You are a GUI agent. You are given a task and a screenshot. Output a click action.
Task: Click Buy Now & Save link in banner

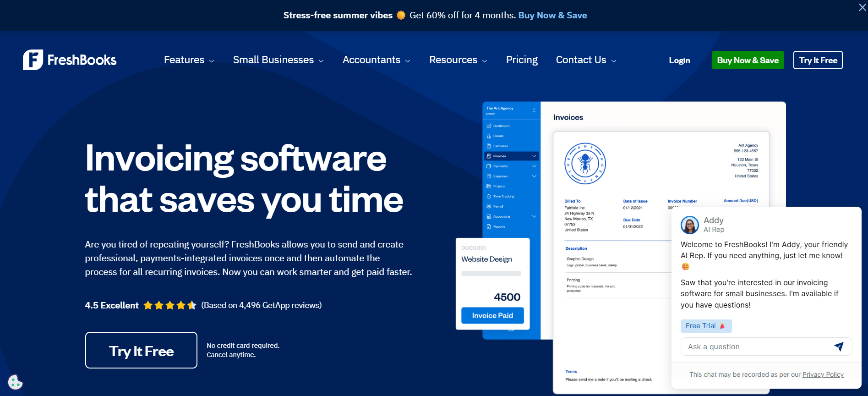(x=552, y=15)
